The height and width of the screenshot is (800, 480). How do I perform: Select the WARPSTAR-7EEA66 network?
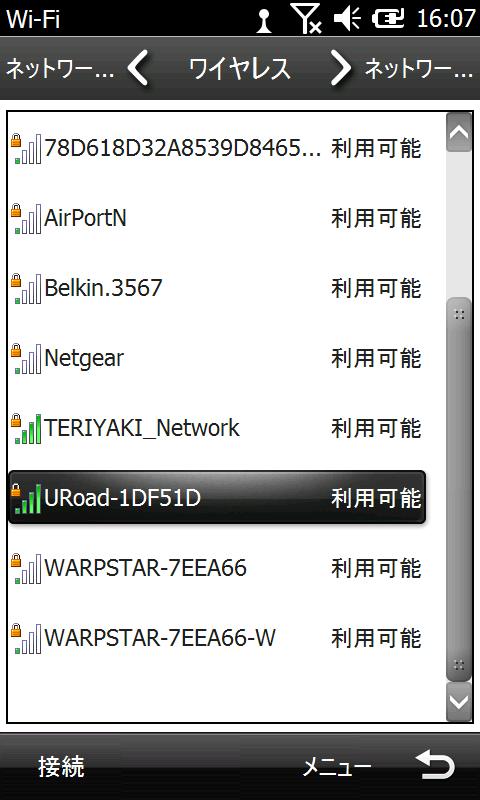click(x=217, y=567)
